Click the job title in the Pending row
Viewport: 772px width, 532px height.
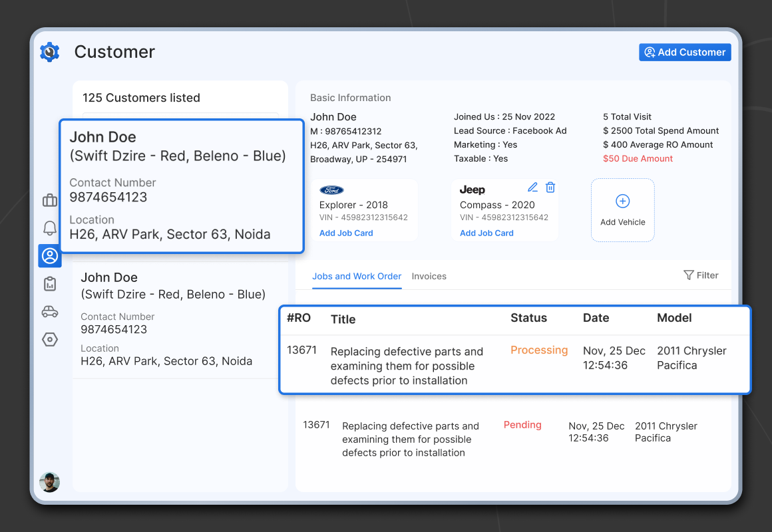pyautogui.click(x=411, y=440)
